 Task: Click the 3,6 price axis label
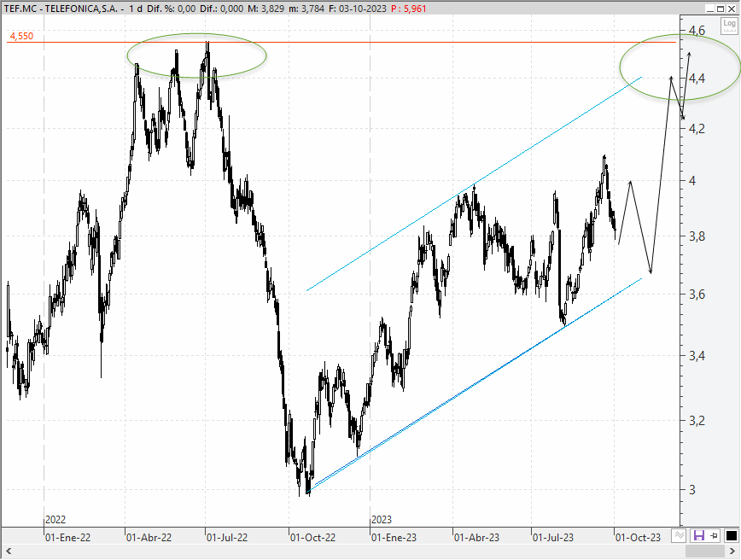point(697,295)
